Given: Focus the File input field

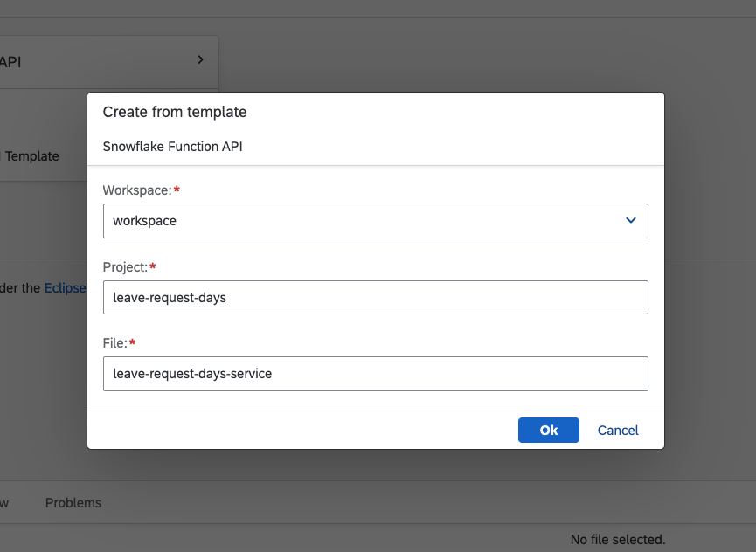Looking at the screenshot, I should click(375, 374).
